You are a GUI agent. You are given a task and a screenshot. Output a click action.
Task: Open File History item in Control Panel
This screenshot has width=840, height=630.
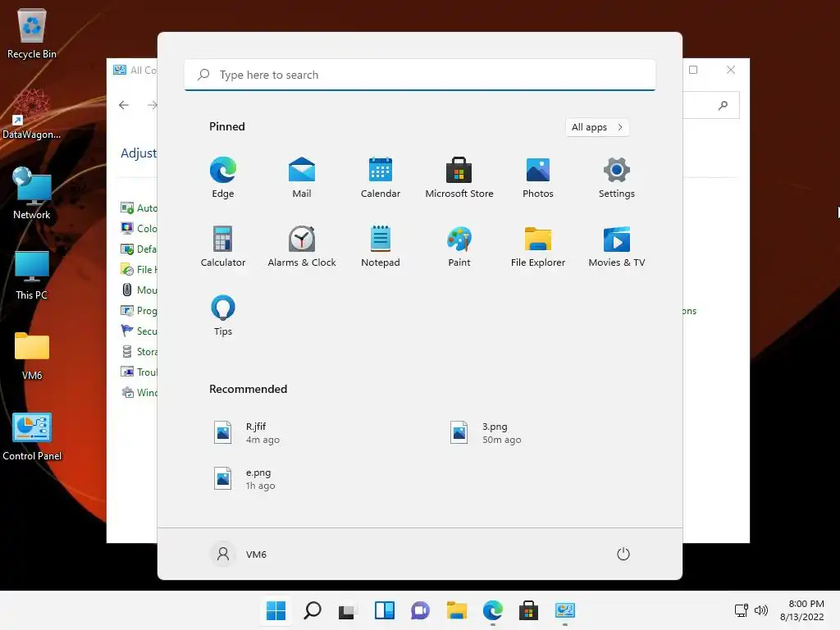[x=139, y=269]
